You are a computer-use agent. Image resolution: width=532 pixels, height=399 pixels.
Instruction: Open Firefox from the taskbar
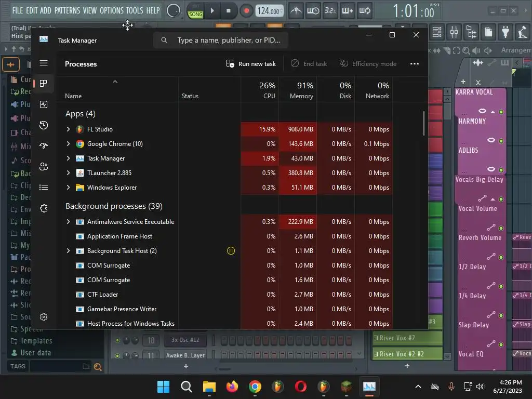click(x=232, y=387)
